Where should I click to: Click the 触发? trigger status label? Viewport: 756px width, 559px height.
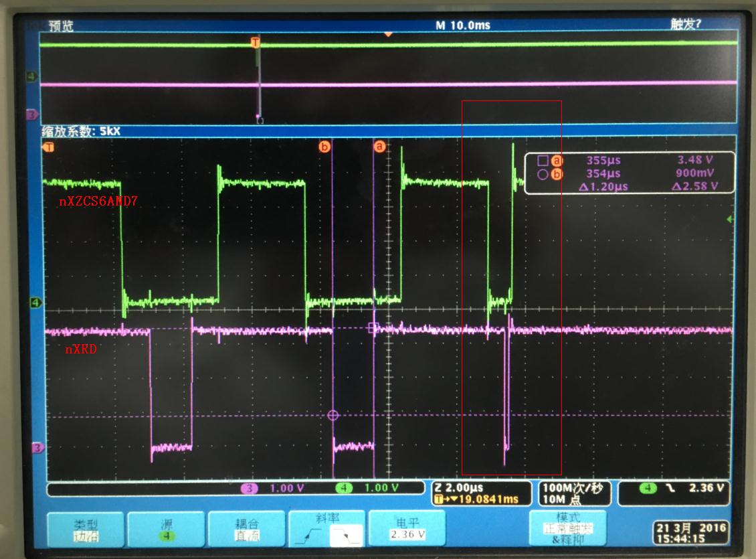[686, 23]
